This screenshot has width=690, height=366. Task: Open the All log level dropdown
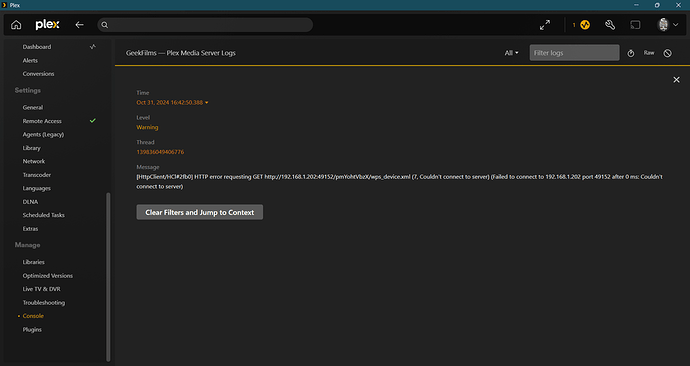coord(511,53)
